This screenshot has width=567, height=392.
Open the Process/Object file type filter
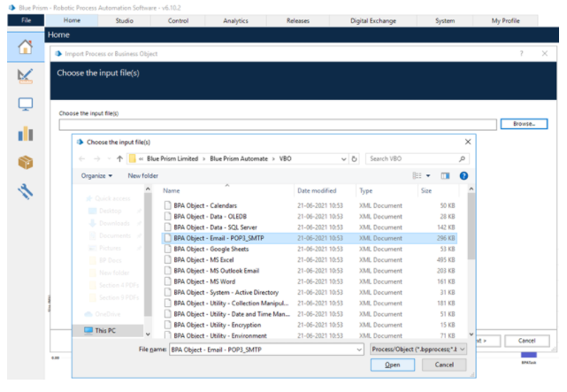[x=418, y=350]
